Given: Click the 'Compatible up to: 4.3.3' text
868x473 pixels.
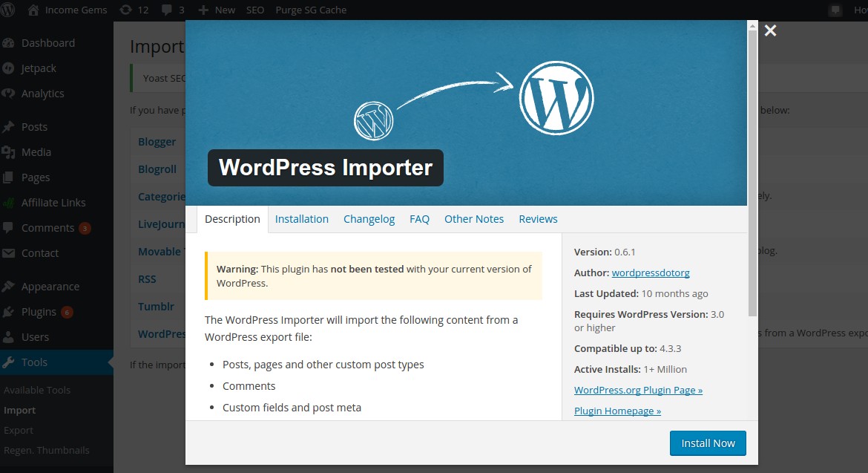Looking at the screenshot, I should pyautogui.click(x=628, y=348).
